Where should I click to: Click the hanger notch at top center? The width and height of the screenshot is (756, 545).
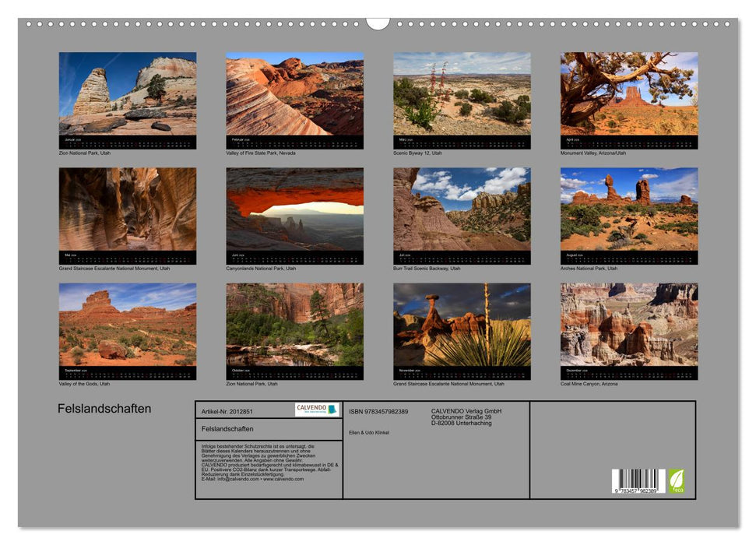click(378, 23)
